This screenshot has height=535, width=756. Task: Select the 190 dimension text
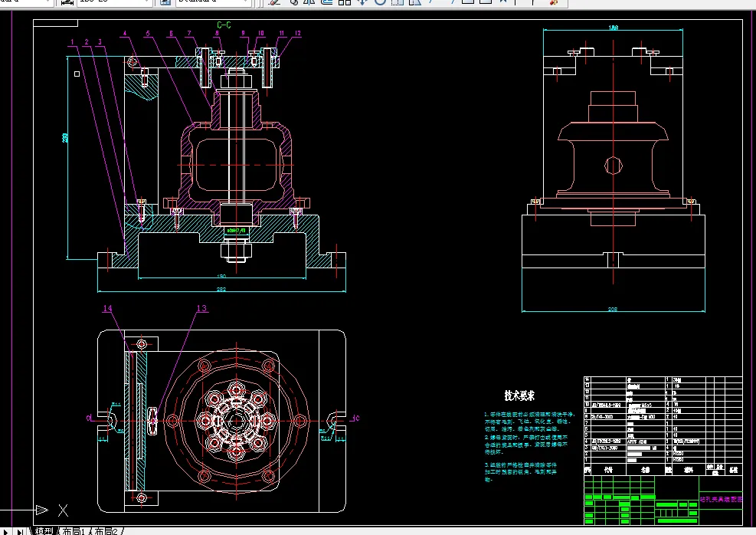tap(221, 277)
